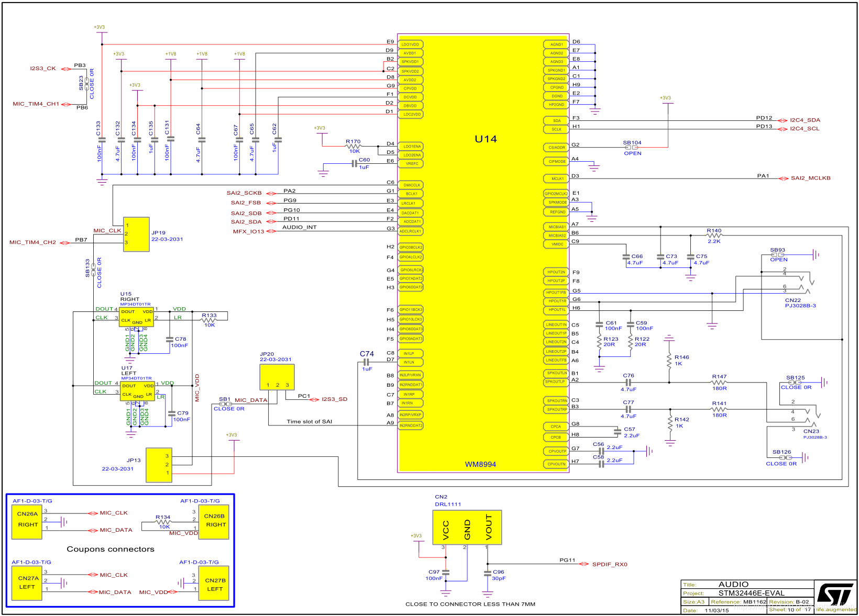Select resistor R133 10K symbol
The image size is (859, 616).
209,320
